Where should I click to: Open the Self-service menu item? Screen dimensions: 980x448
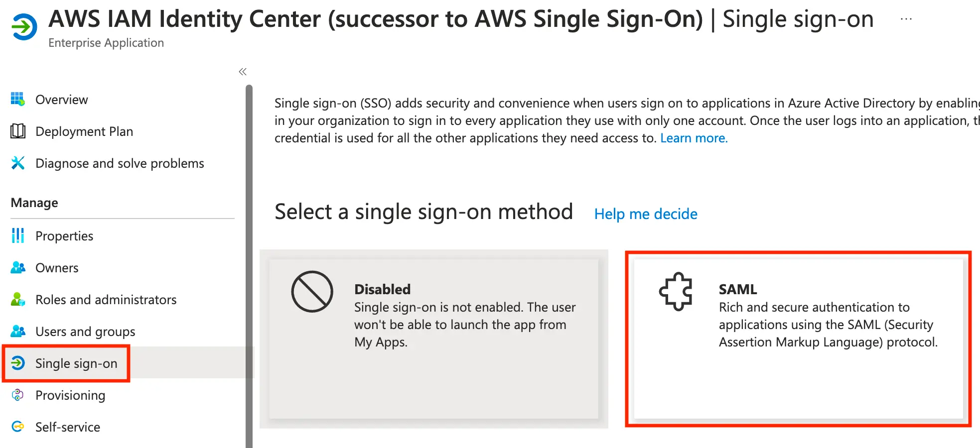(68, 427)
